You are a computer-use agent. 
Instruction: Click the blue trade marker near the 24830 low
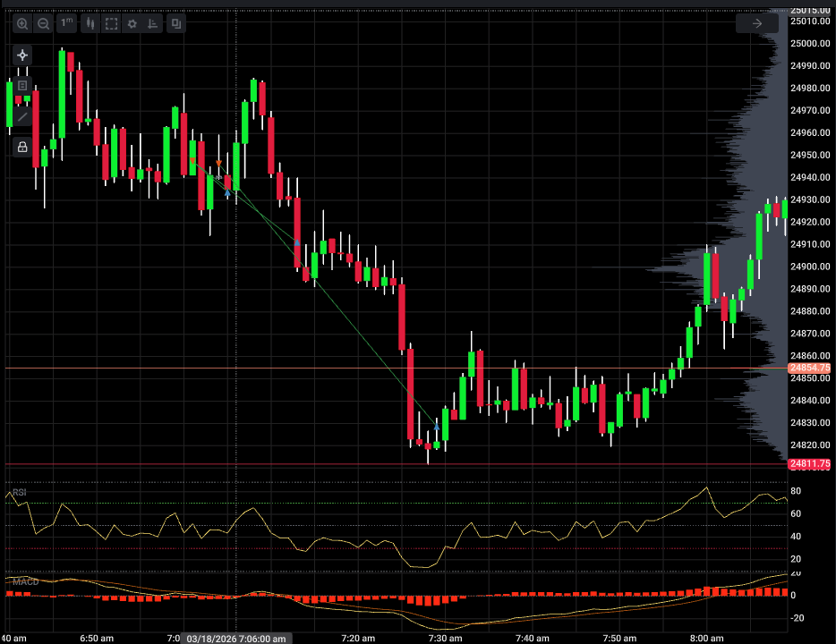coord(437,427)
